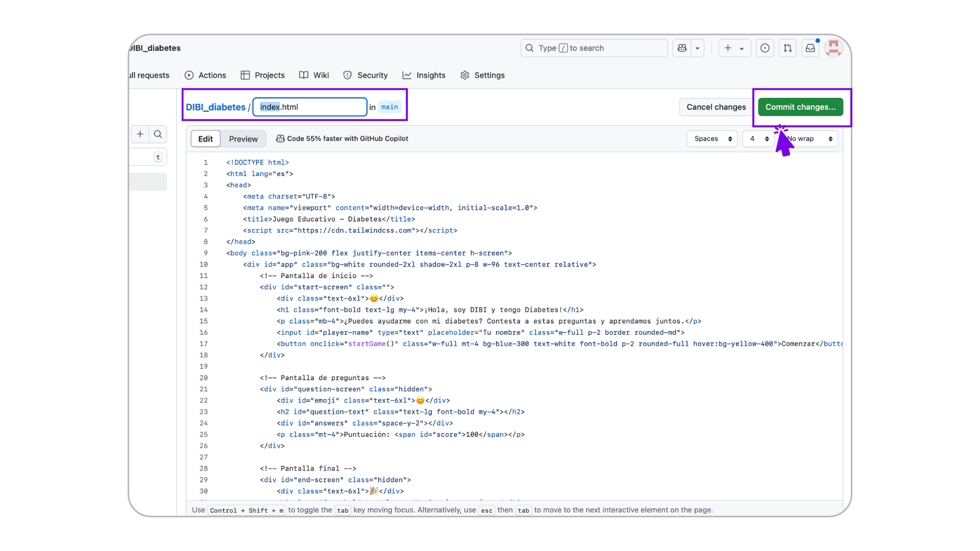Click 'startGame' in button onclick code
The height and width of the screenshot is (551, 980).
(367, 344)
